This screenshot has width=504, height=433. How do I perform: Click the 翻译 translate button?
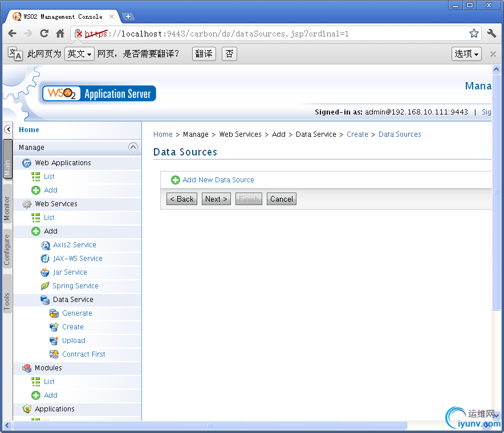point(204,54)
